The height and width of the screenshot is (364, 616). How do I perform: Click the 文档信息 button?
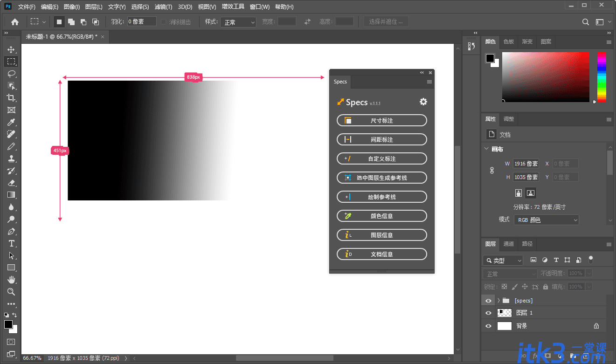[381, 254]
